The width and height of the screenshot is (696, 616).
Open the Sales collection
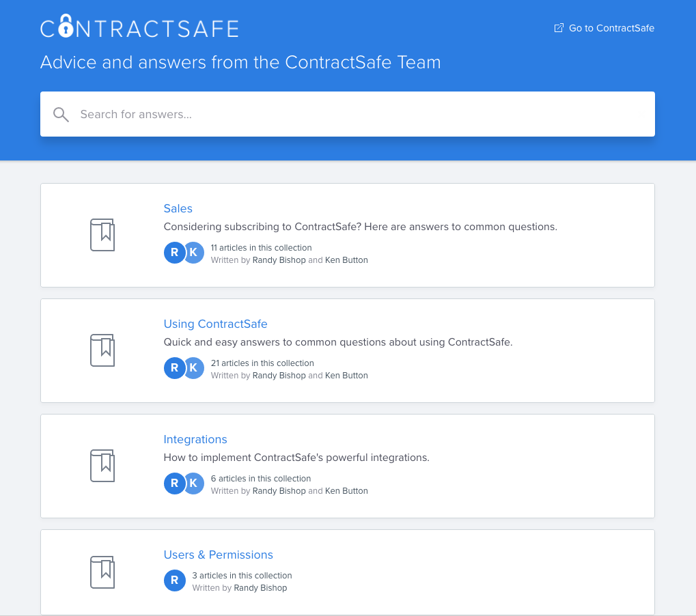[178, 208]
